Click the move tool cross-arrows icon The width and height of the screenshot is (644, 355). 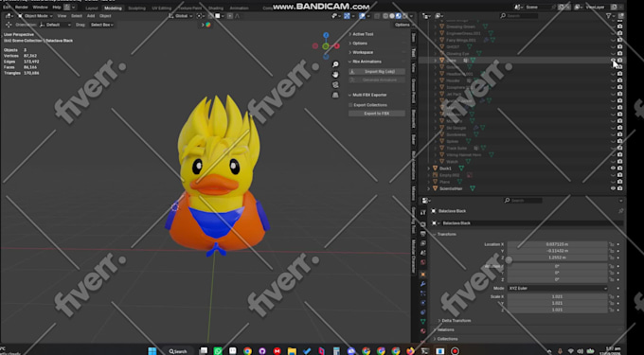pos(9,25)
